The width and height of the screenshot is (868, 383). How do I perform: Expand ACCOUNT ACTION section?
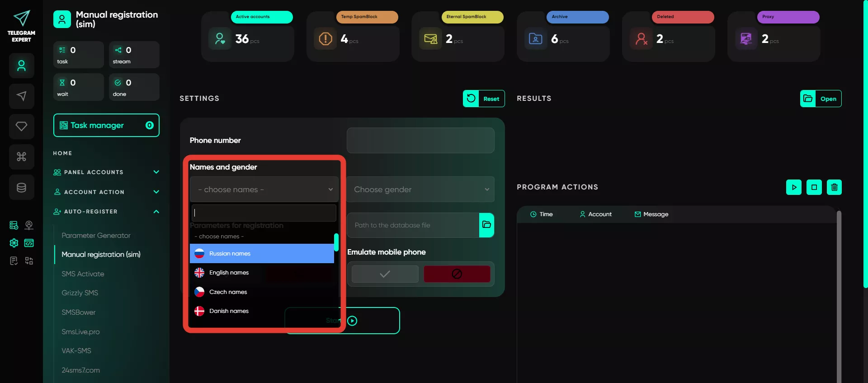(x=106, y=192)
